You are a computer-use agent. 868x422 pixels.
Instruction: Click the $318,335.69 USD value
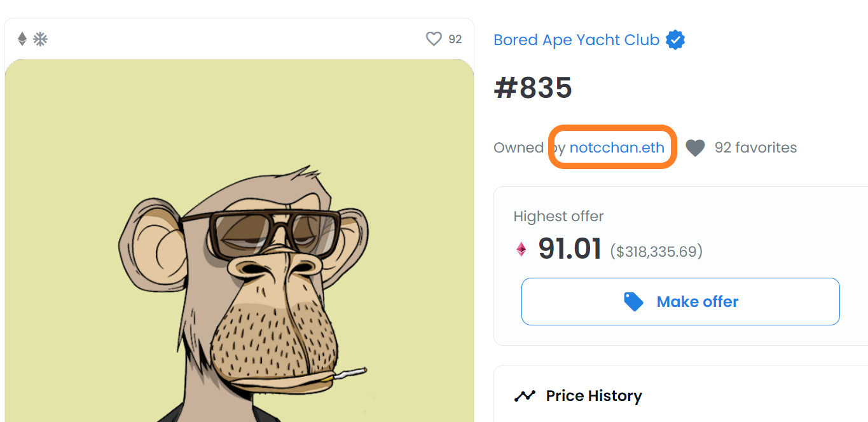pos(656,252)
